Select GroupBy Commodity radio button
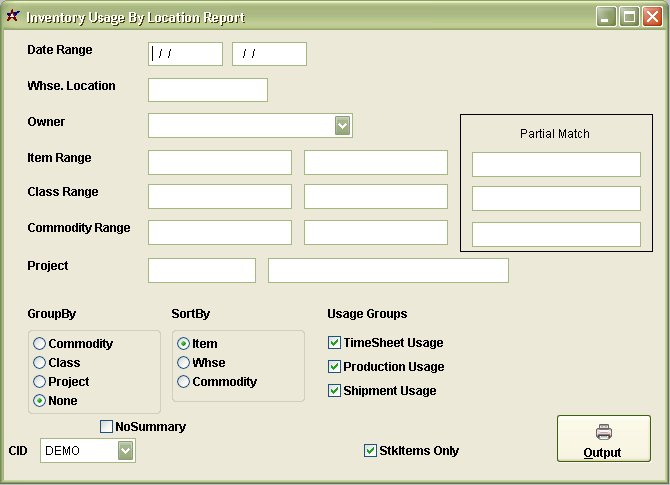The image size is (670, 485). tap(40, 344)
